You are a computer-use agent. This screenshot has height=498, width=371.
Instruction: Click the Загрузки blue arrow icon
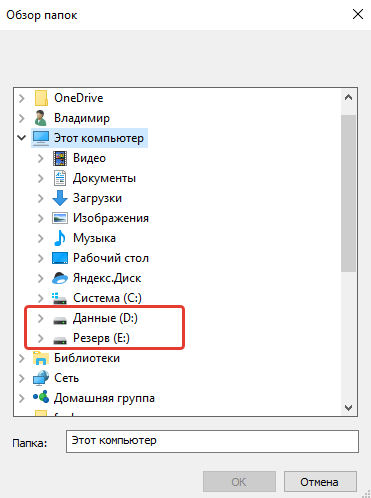(60, 198)
